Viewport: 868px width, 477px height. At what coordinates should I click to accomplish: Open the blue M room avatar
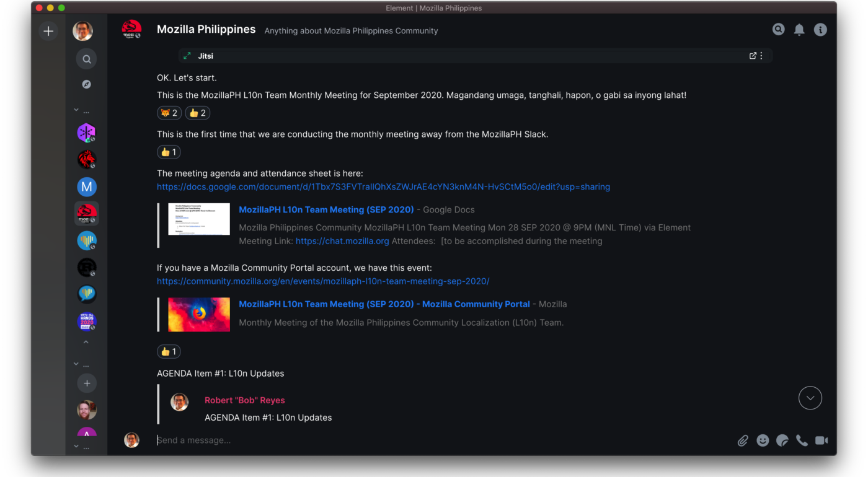[x=87, y=186]
